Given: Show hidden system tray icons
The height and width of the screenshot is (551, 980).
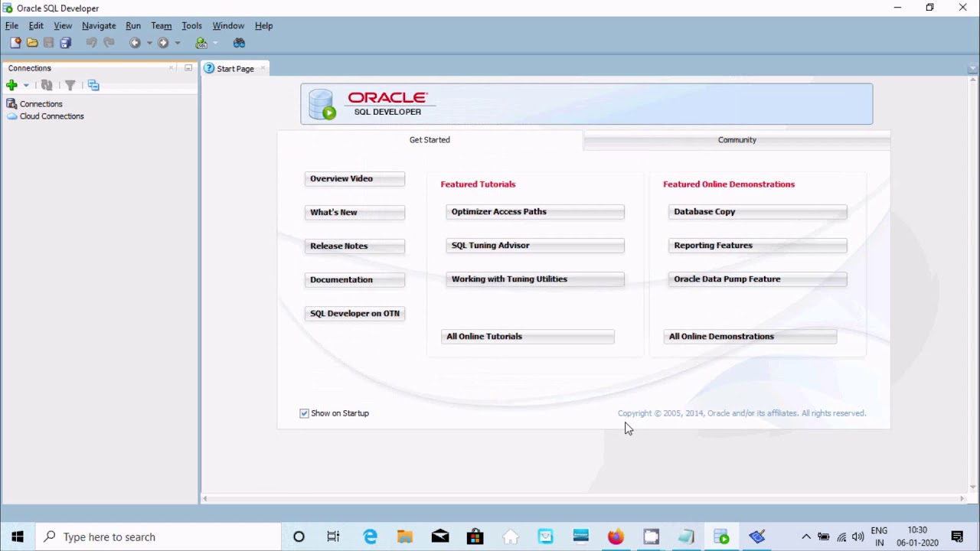Looking at the screenshot, I should 806,536.
